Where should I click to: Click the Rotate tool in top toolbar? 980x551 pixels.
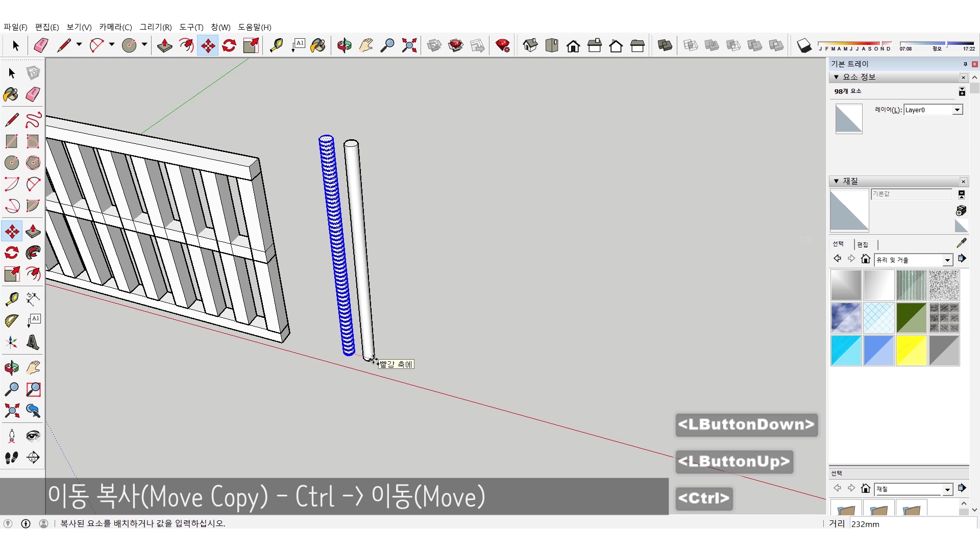click(229, 46)
